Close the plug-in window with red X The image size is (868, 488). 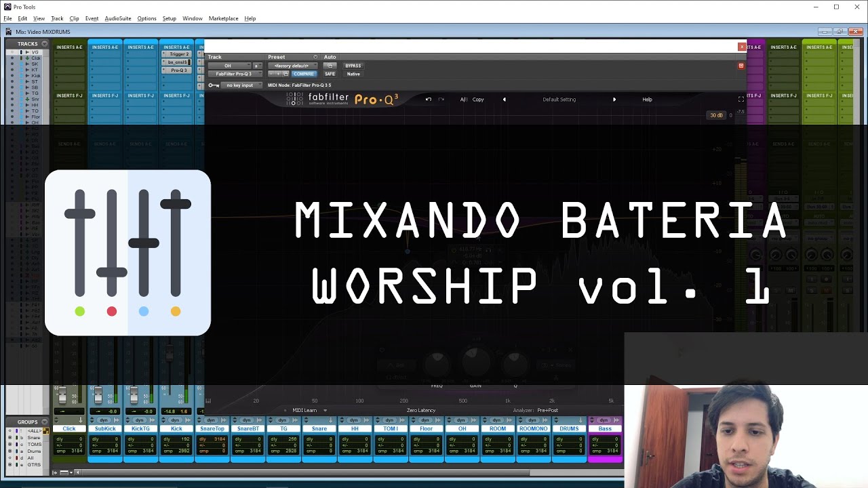click(x=741, y=47)
